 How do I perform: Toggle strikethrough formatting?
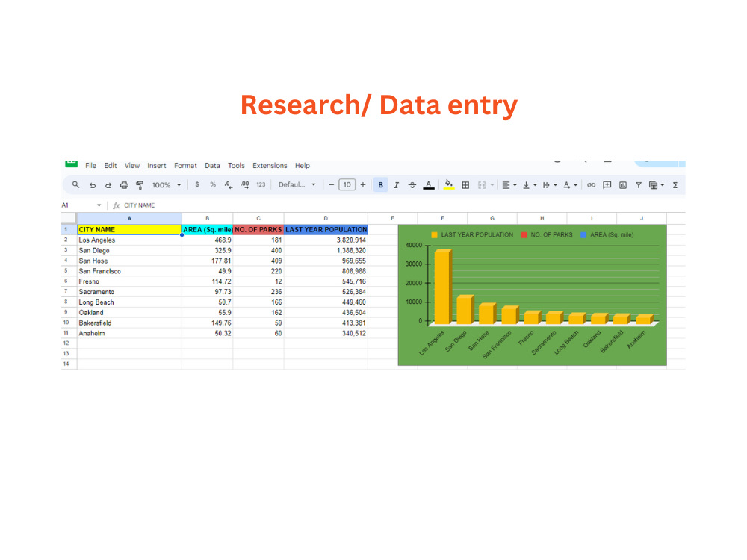click(x=412, y=184)
